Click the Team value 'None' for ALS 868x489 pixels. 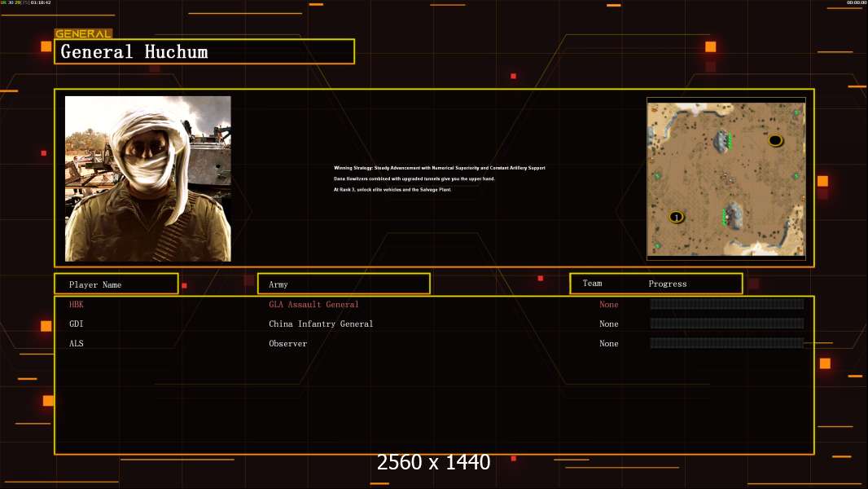pos(609,343)
